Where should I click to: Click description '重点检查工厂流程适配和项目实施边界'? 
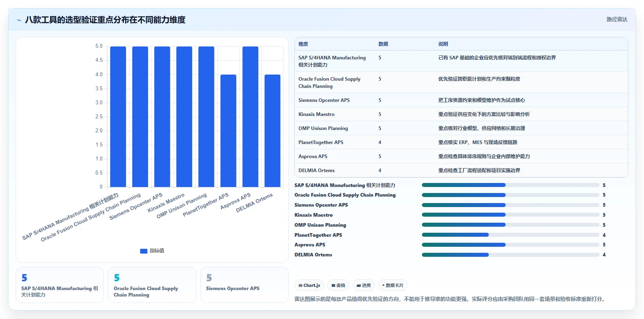point(479,171)
